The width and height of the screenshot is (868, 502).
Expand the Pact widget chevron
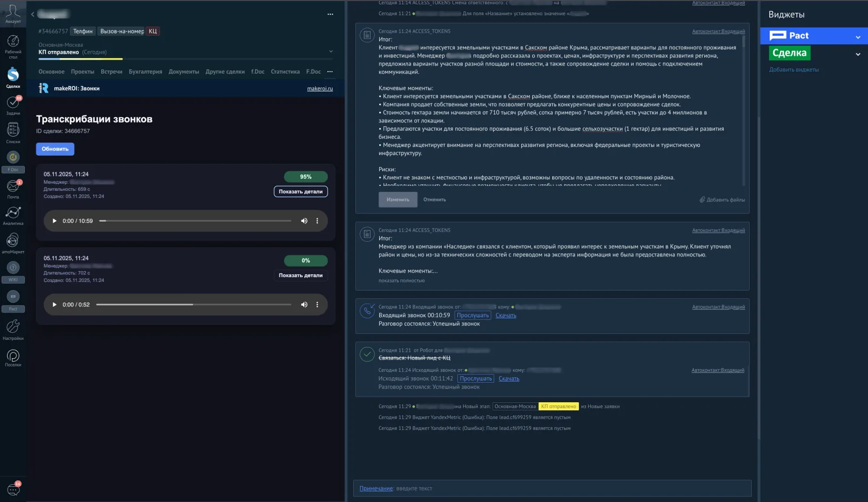tap(858, 37)
